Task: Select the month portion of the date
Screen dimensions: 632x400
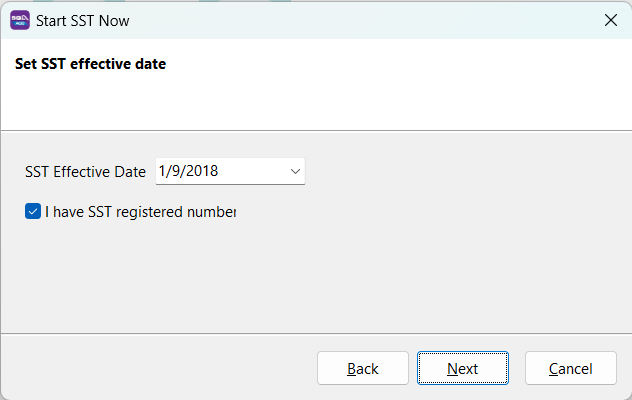Action: pos(175,172)
